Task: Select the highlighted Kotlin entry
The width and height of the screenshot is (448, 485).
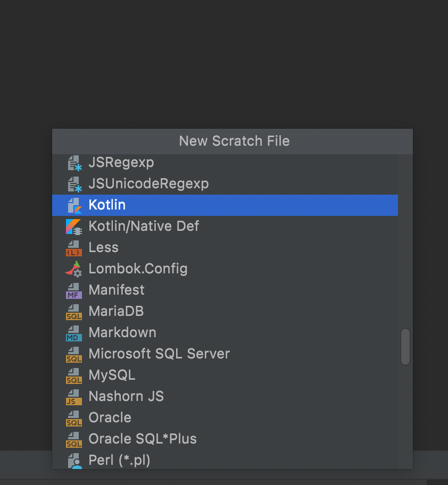Action: coord(225,205)
